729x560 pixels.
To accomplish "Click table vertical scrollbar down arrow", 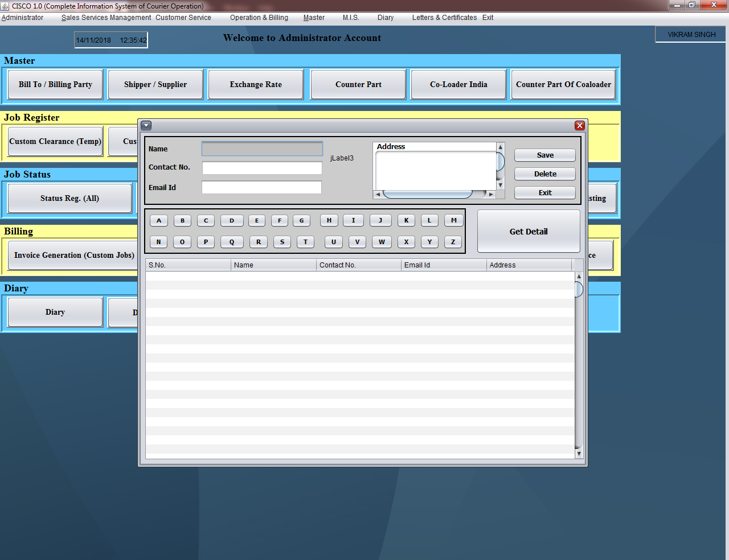I will (579, 454).
